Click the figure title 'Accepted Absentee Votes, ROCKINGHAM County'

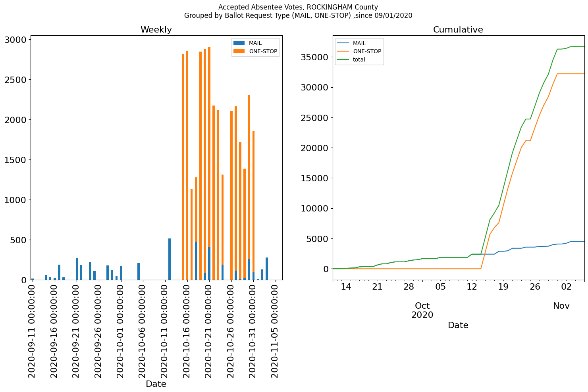pyautogui.click(x=298, y=7)
